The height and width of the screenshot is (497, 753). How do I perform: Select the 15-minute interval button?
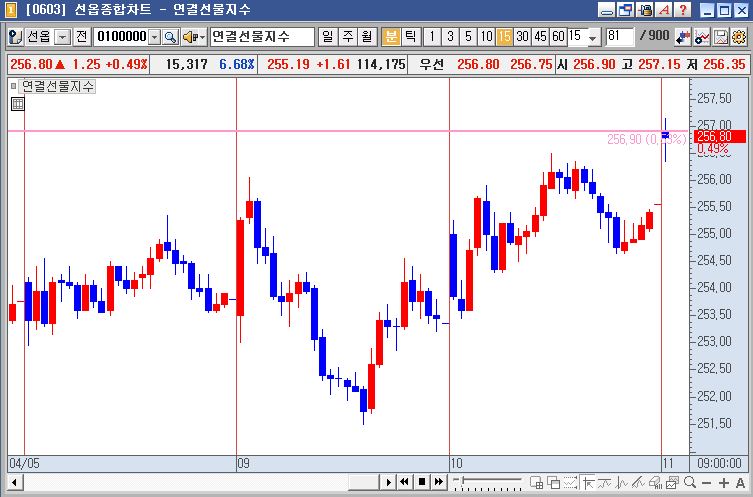(x=504, y=37)
